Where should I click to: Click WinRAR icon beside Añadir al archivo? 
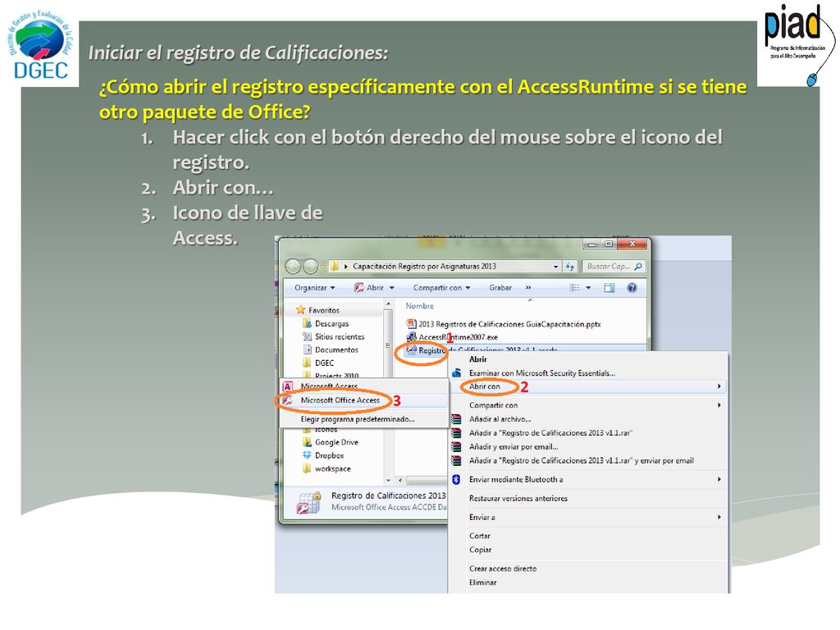click(x=456, y=419)
